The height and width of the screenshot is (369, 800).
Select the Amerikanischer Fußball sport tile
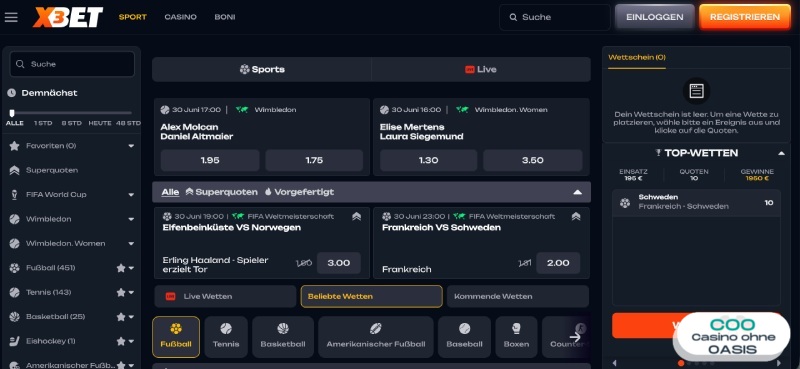pyautogui.click(x=376, y=336)
